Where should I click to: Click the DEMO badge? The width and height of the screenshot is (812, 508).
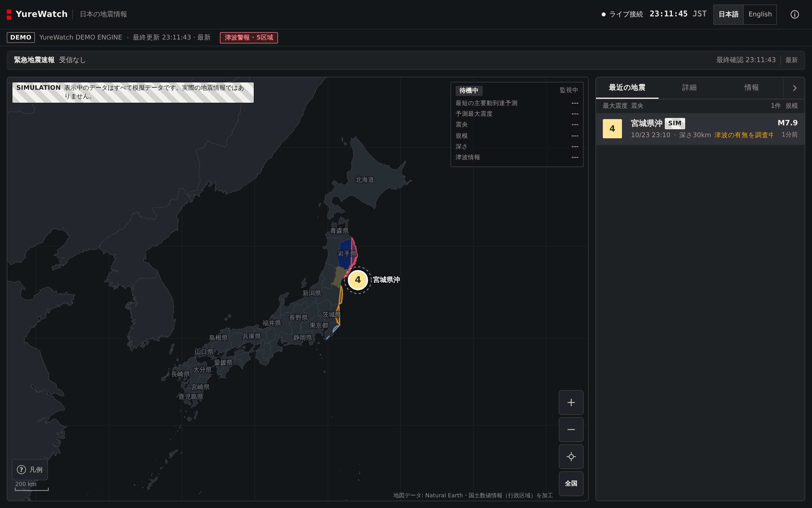[x=21, y=37]
